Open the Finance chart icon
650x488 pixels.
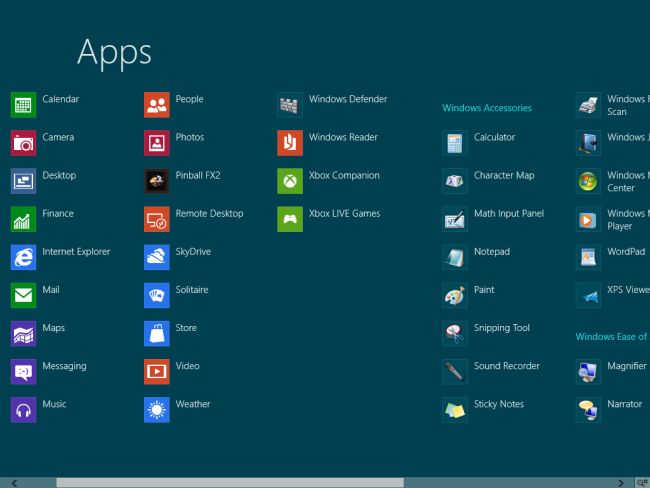coord(23,219)
